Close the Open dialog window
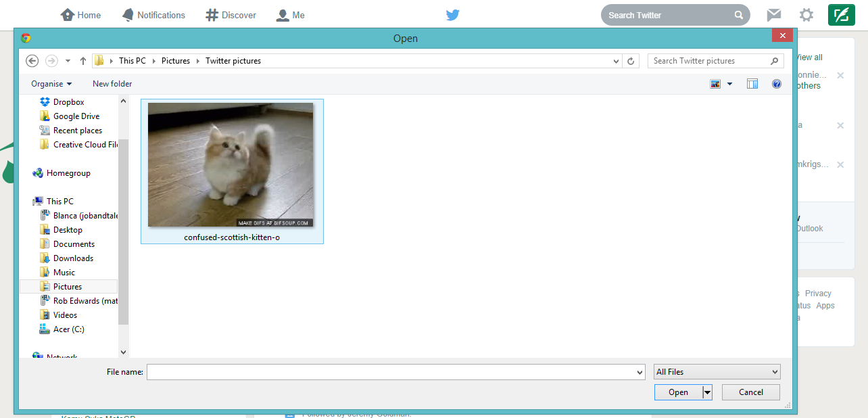 point(782,36)
